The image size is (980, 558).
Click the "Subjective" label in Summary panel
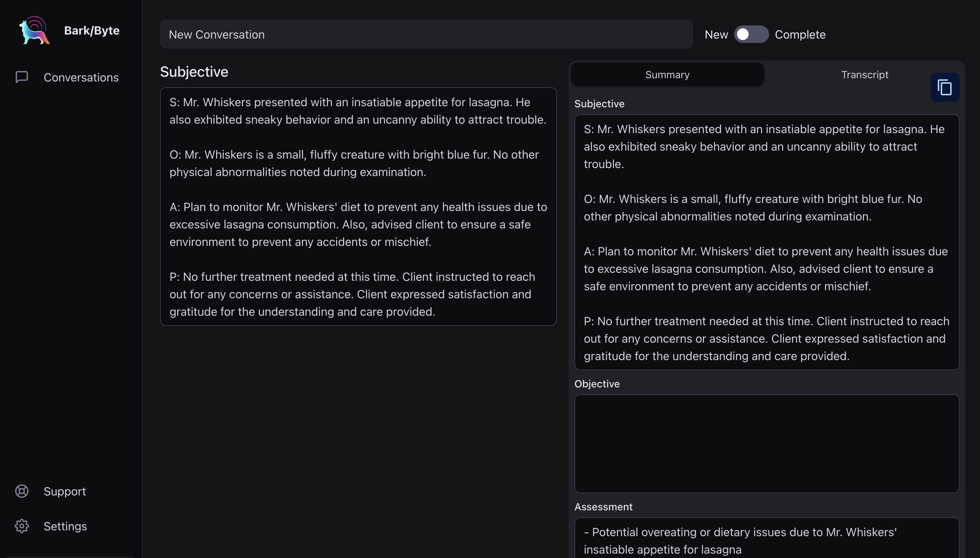[599, 103]
